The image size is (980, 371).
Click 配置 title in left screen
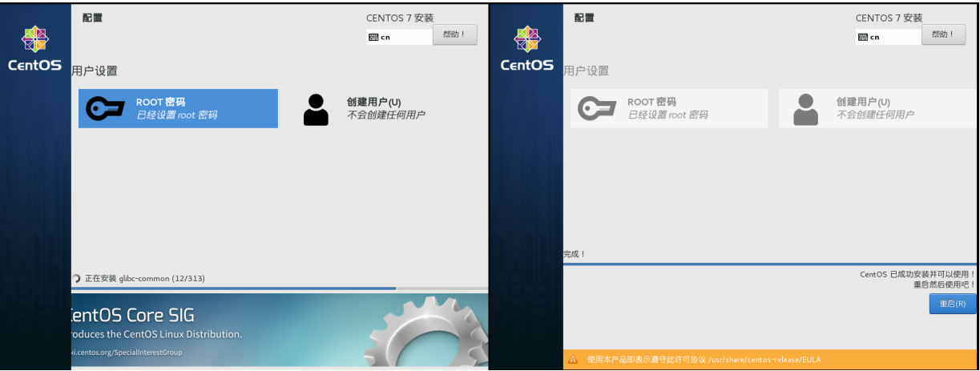tap(92, 18)
